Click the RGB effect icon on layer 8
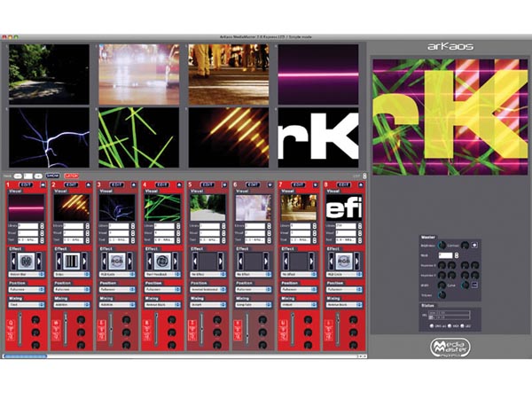532x399 pixels. (344, 261)
